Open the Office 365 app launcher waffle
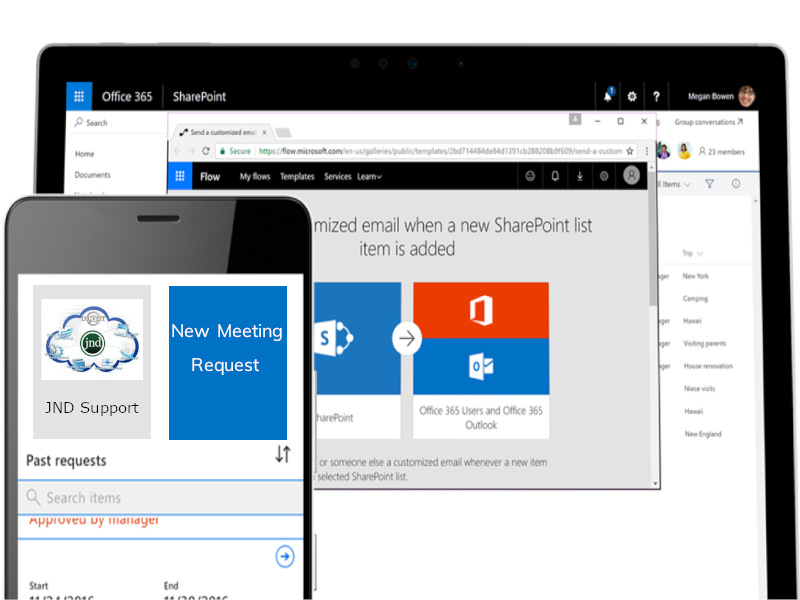 click(x=79, y=96)
